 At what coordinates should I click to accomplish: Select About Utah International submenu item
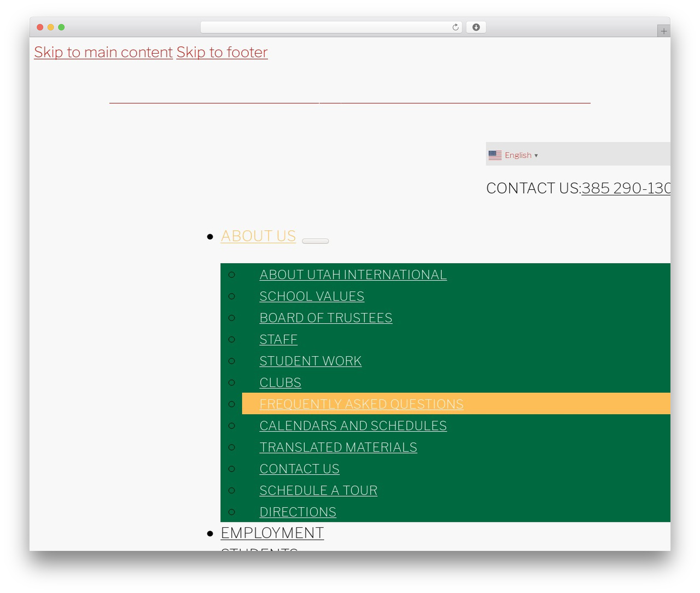[353, 275]
